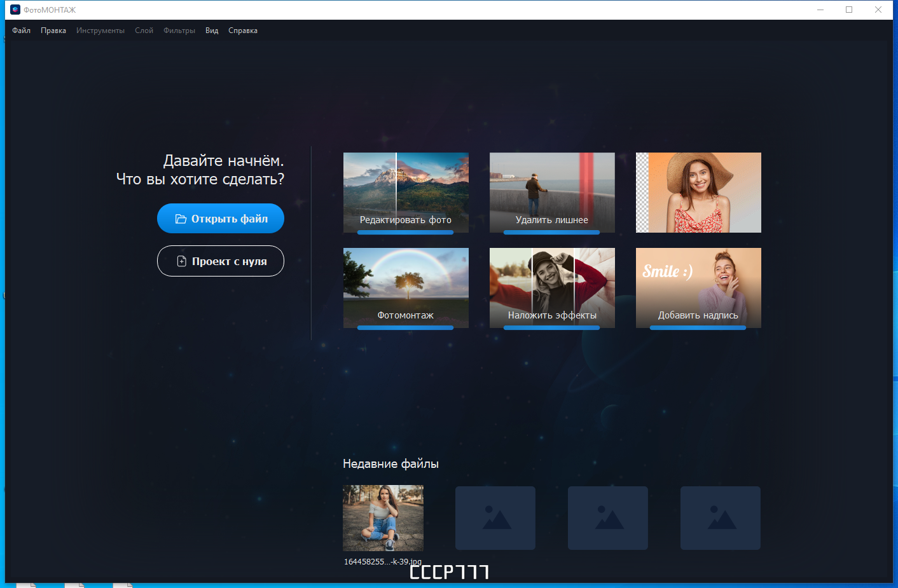Viewport: 898px width, 588px height.
Task: Open the Фильтры menu
Action: 179,30
